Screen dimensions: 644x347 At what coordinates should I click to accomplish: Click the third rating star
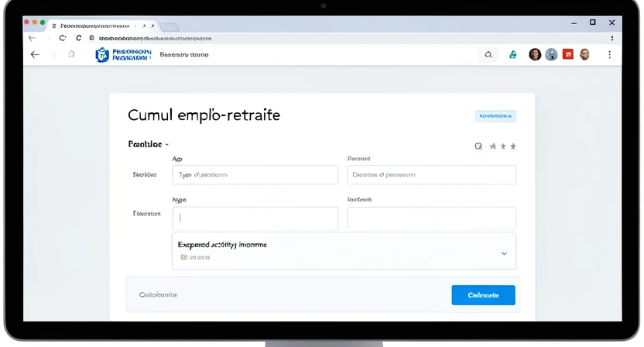[x=513, y=146]
